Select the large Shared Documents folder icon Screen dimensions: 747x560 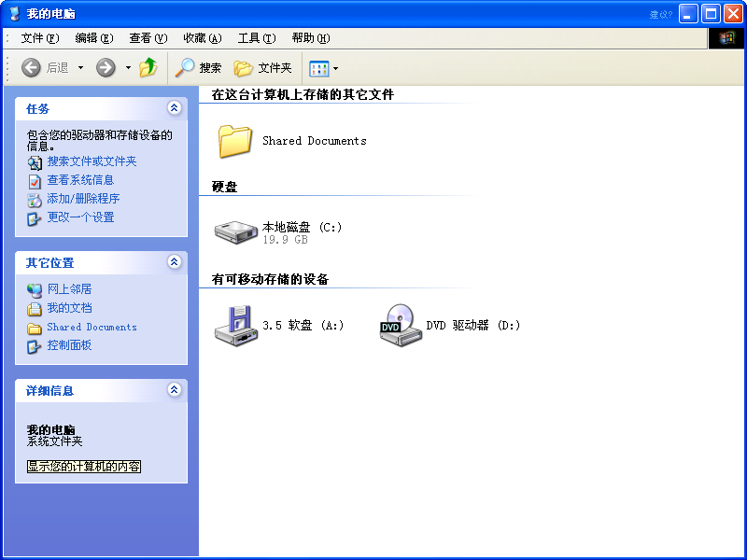pyautogui.click(x=235, y=142)
